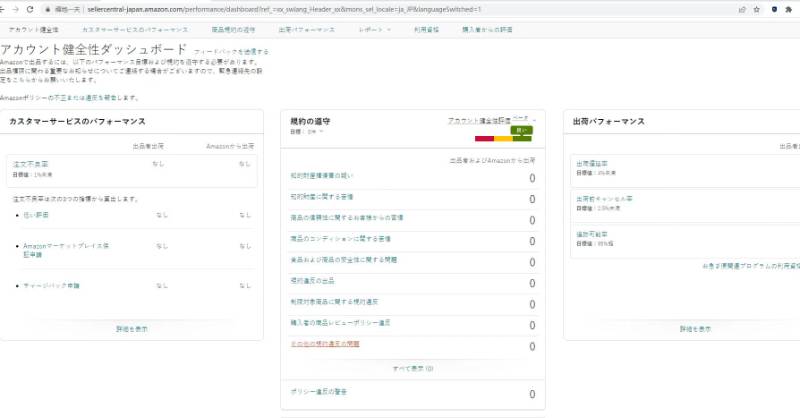Screen dimensions: 800x418
Task: Click the green segment of the health rating bar
Action: point(522,139)
